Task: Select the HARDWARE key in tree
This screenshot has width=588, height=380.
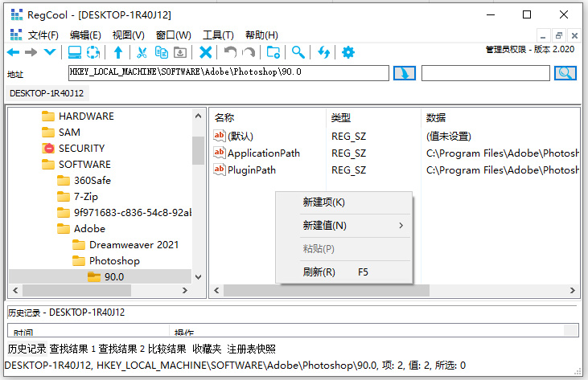Action: click(x=86, y=116)
